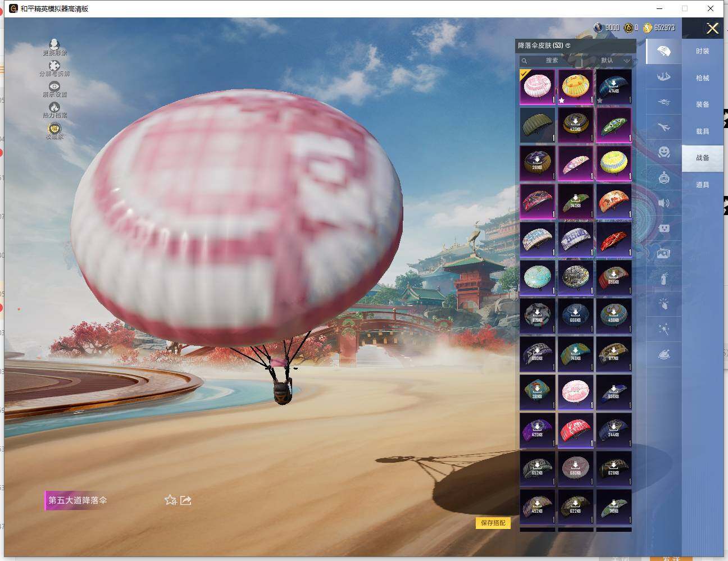The width and height of the screenshot is (728, 561).
Task: Click the 保存搭配 save outfit button
Action: [x=493, y=523]
